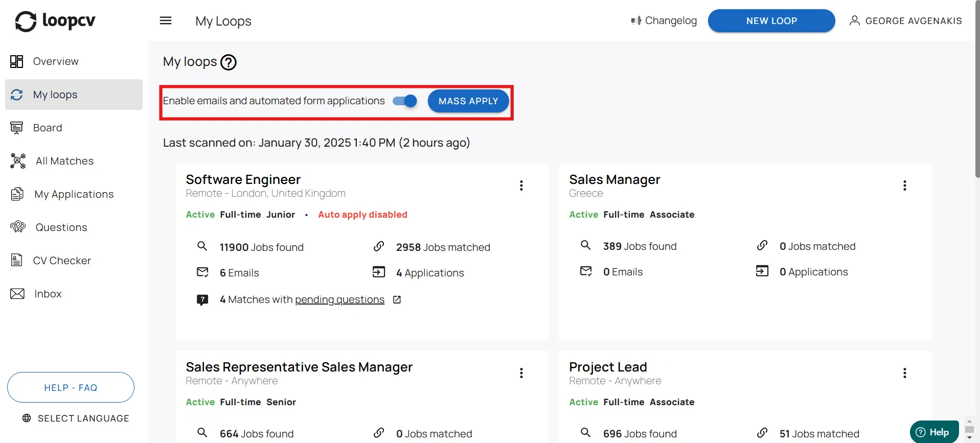Click the My Applications documents icon
Screen dimensions: 980x443
tap(17, 194)
